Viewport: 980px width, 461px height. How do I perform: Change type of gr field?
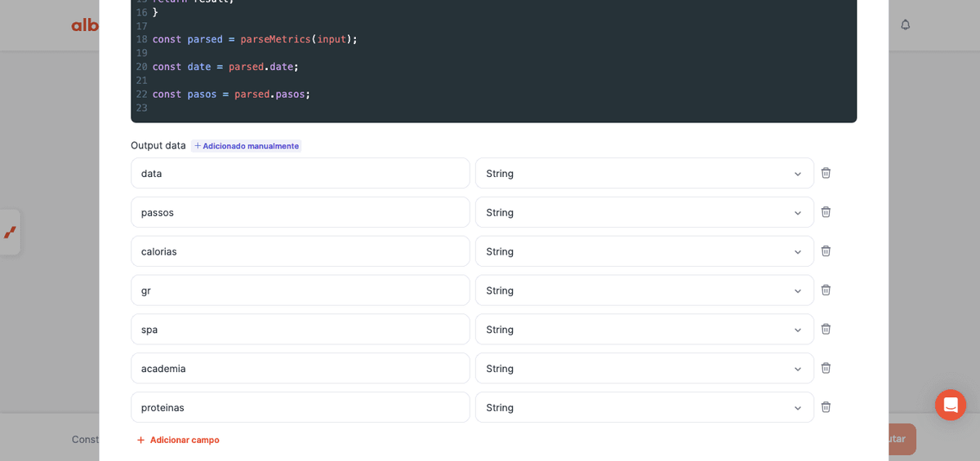pyautogui.click(x=644, y=290)
